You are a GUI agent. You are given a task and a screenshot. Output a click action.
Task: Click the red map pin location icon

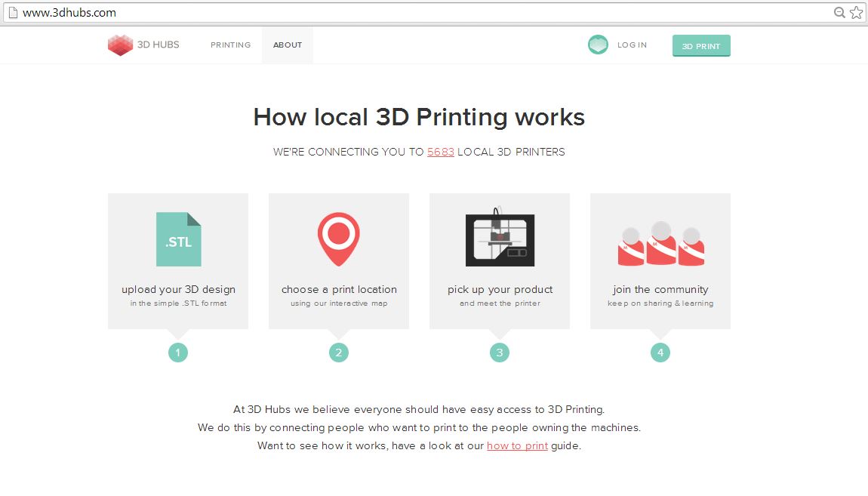339,239
